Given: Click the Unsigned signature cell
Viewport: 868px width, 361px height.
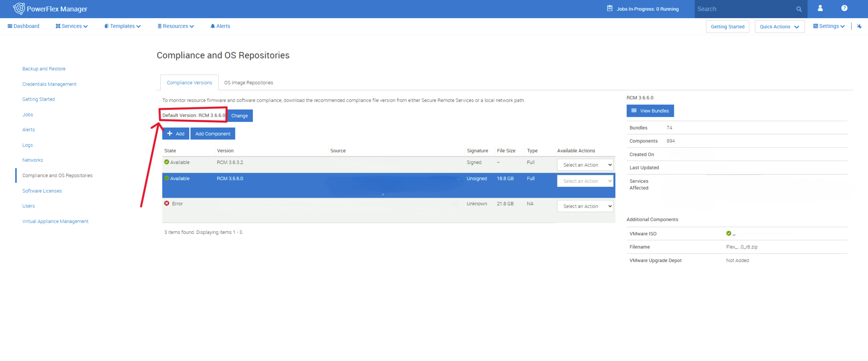Looking at the screenshot, I should tap(477, 179).
